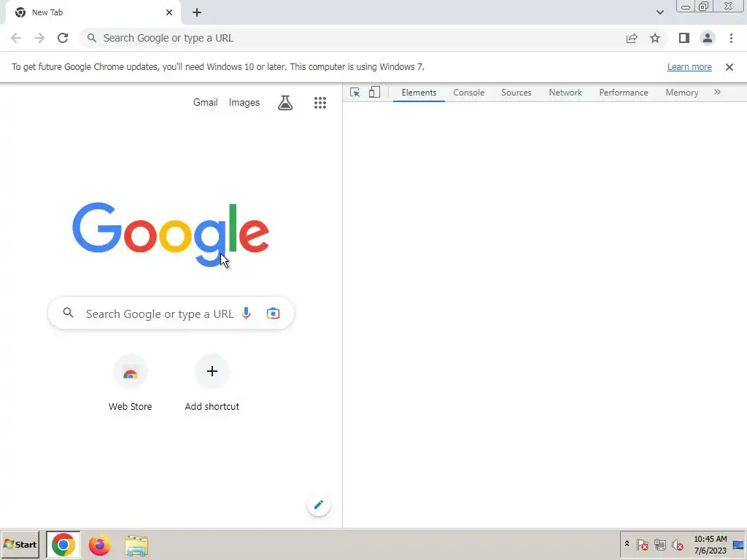The height and width of the screenshot is (560, 747).
Task: Show hidden system tray icons
Action: [x=627, y=544]
